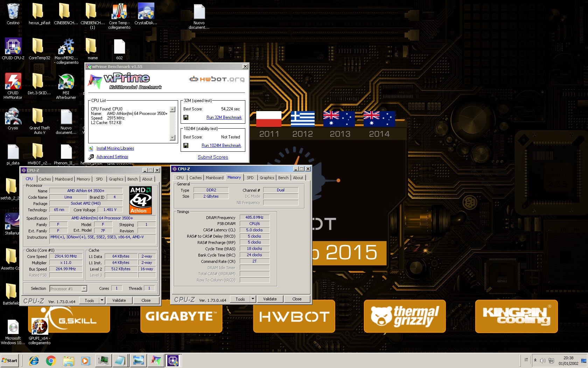The height and width of the screenshot is (368, 588).
Task: Launch Crysis desktop shortcut
Action: point(13,119)
